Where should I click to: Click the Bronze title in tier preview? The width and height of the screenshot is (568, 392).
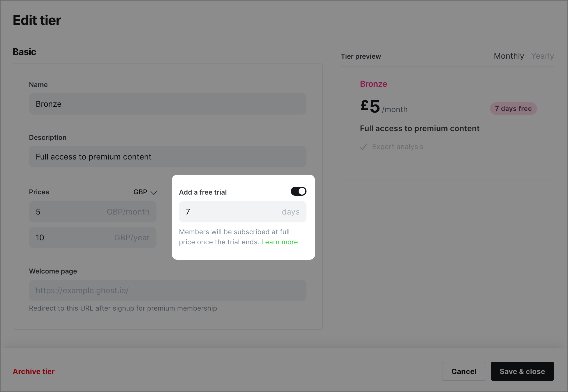tap(374, 84)
